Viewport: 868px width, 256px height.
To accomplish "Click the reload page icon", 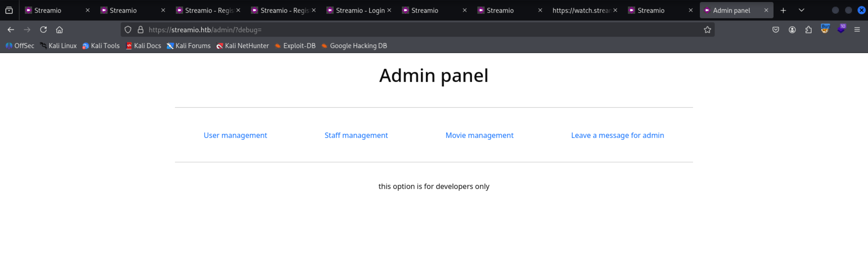I will (x=43, y=30).
